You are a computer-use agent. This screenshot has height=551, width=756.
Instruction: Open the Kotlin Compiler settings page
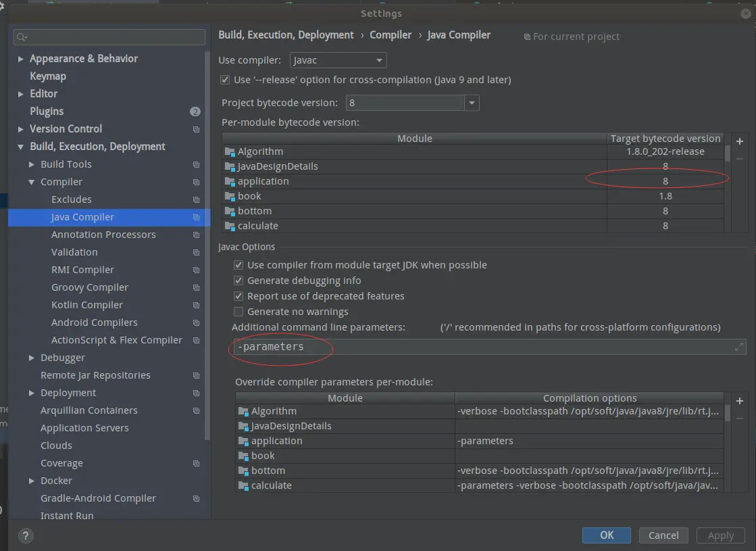(86, 306)
